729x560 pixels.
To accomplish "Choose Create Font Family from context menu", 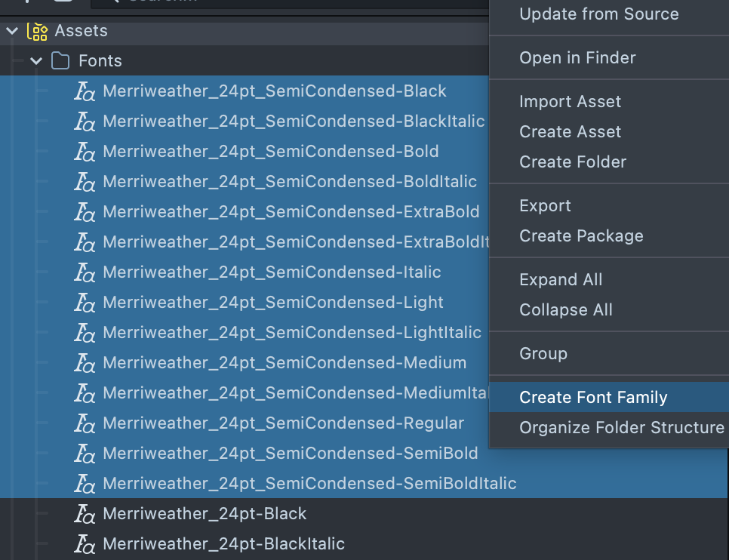I will (x=593, y=398).
